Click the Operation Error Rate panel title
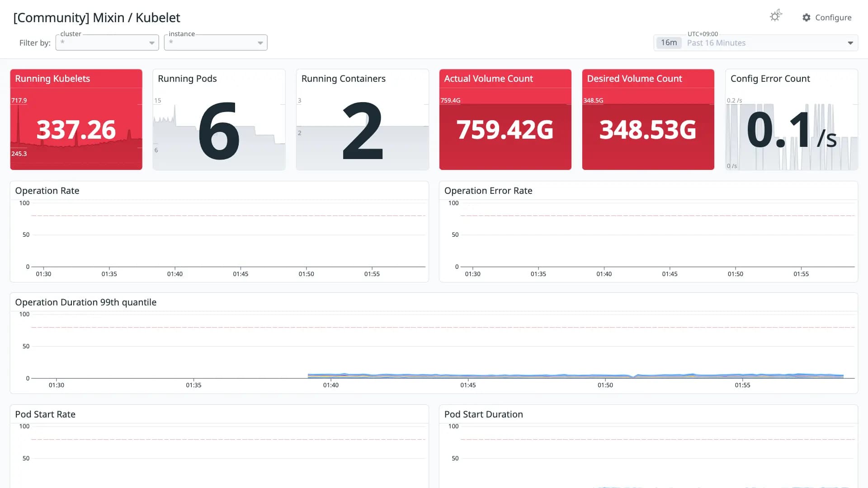868x488 pixels. pyautogui.click(x=488, y=191)
